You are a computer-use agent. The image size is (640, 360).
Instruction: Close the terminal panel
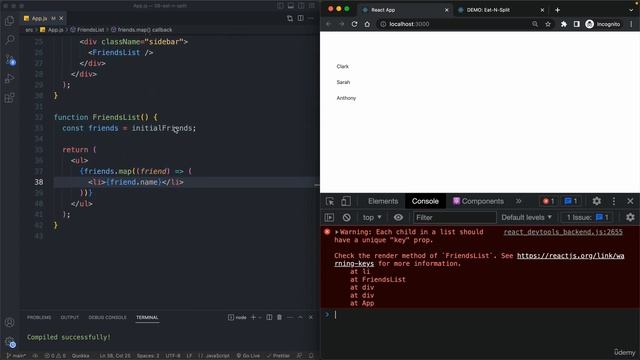point(311,317)
